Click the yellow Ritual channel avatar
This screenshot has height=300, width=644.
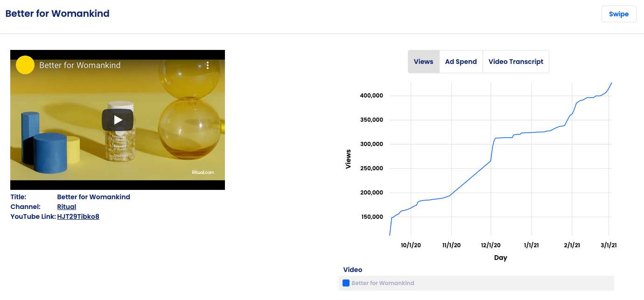pyautogui.click(x=25, y=65)
